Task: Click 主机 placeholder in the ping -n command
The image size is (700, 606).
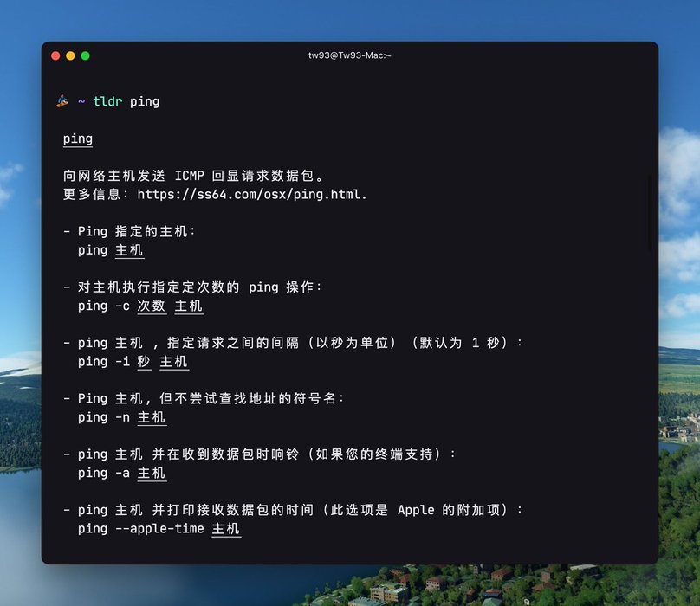Action: (x=152, y=417)
